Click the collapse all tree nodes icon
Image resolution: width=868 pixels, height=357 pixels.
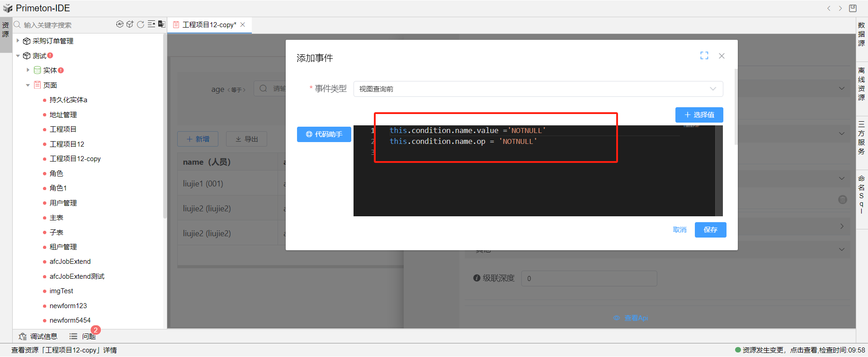point(151,24)
